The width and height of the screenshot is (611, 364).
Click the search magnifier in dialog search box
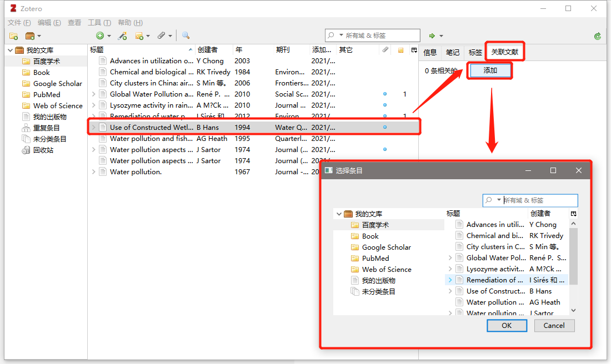click(x=489, y=200)
